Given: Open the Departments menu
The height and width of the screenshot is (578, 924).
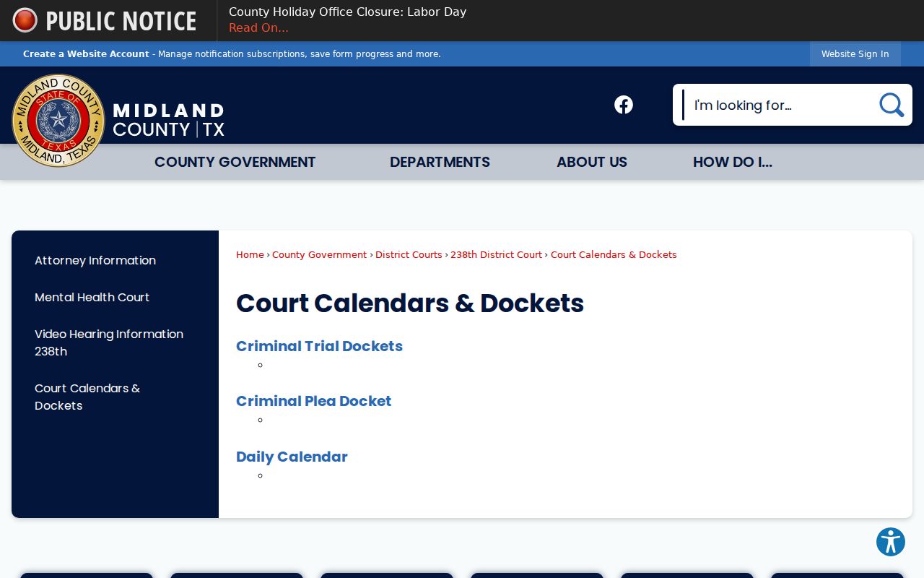Looking at the screenshot, I should 440,162.
